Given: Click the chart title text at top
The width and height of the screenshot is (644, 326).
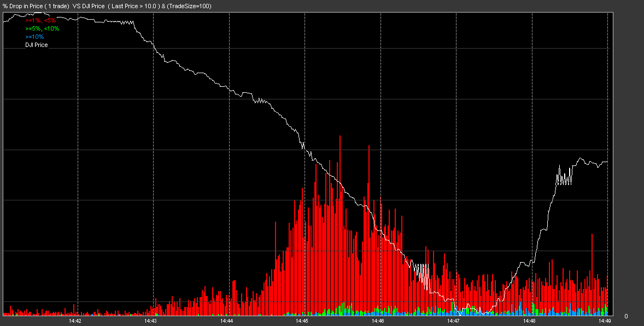Looking at the screenshot, I should pos(107,6).
